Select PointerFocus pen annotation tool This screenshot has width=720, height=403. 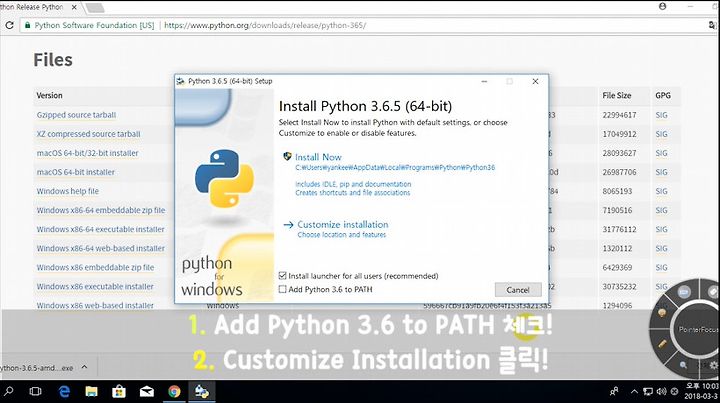point(662,343)
